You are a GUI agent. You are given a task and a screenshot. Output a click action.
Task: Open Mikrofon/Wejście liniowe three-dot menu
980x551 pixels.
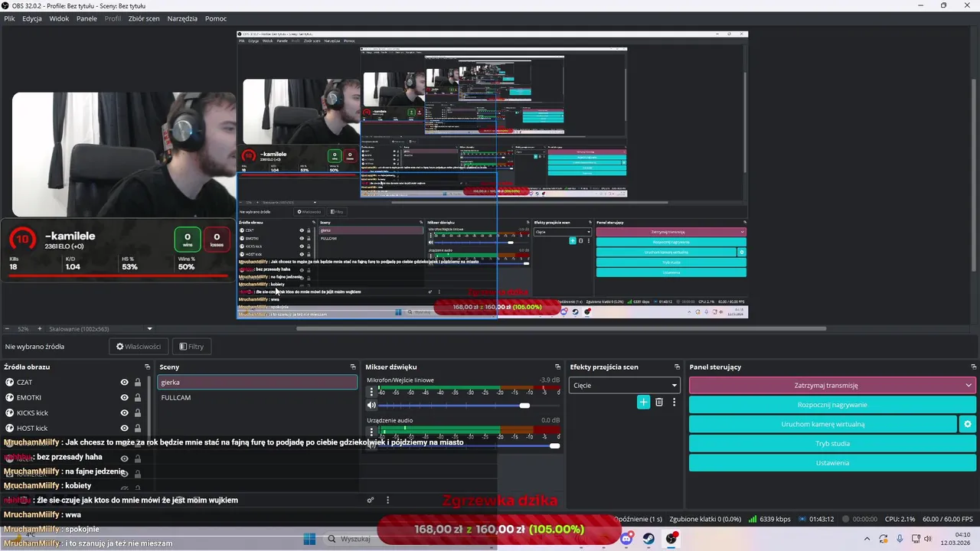[371, 391]
